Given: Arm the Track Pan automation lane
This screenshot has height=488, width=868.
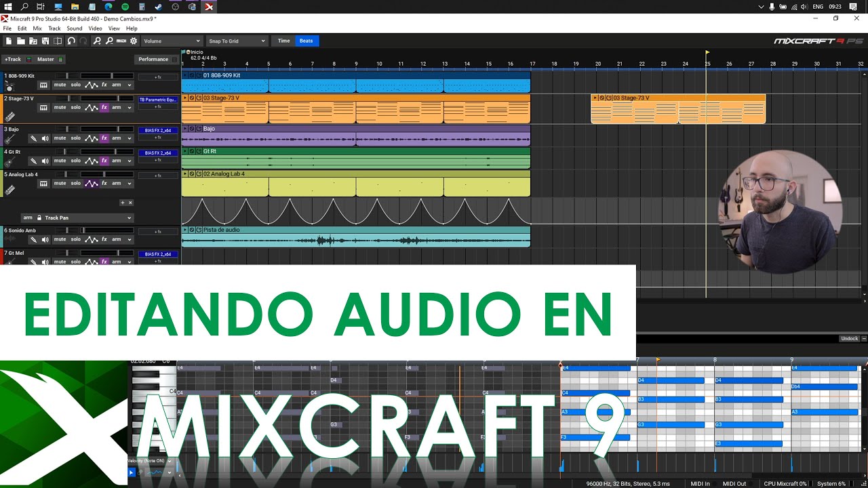Looking at the screenshot, I should click(x=28, y=218).
